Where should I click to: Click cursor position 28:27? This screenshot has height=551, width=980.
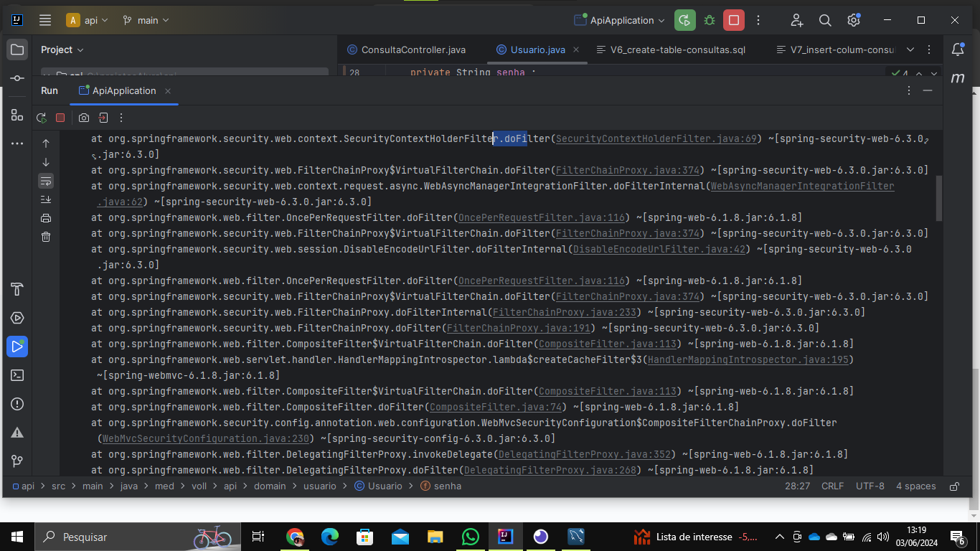798,486
